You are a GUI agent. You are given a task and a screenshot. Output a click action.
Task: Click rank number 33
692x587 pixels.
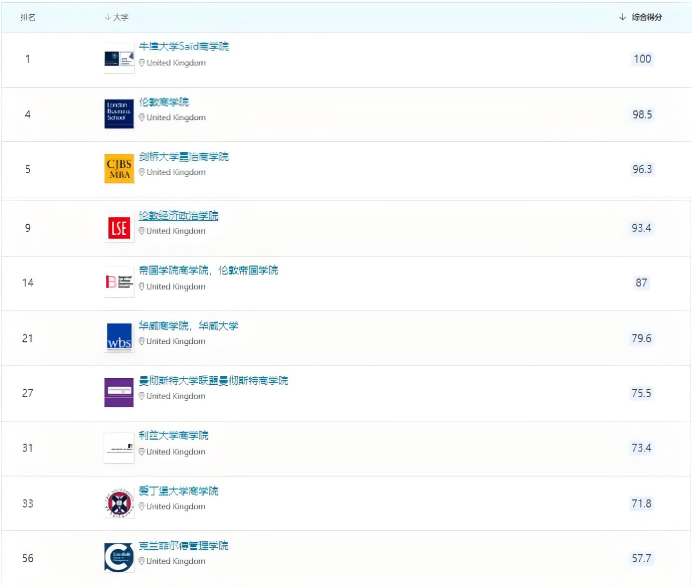tap(28, 504)
